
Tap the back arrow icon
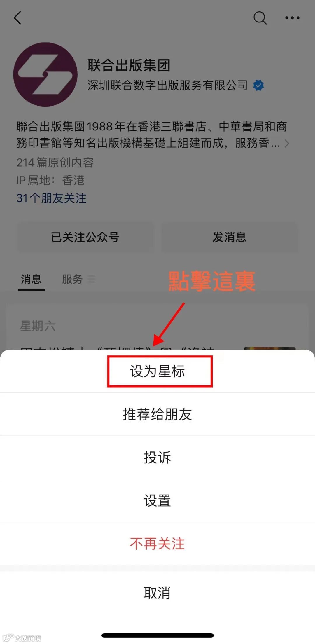point(17,18)
